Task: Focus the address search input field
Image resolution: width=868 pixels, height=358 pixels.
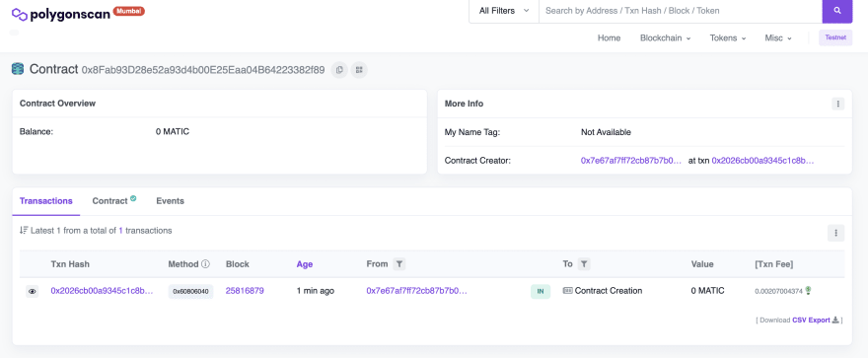Action: tap(681, 11)
